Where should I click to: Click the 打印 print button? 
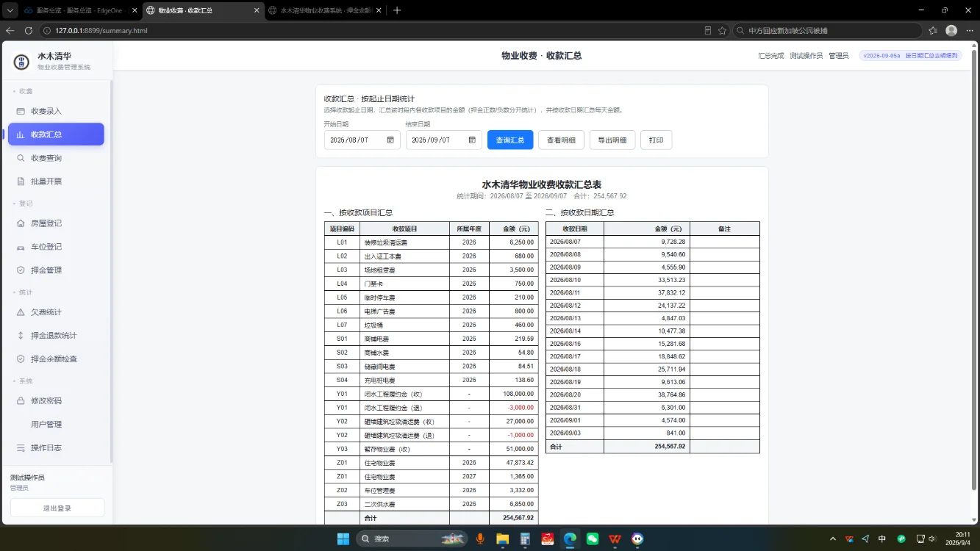pos(657,140)
